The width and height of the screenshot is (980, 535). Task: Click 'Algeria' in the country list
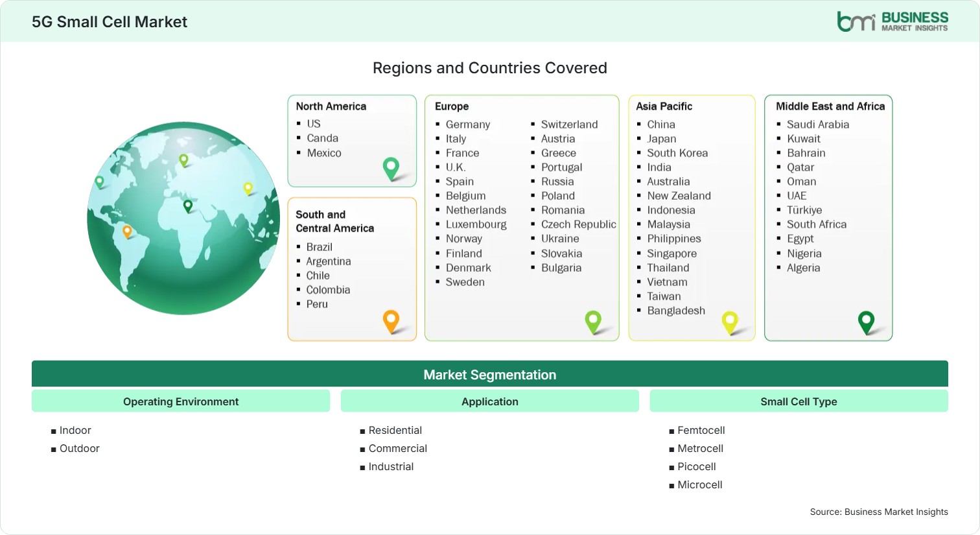[804, 268]
